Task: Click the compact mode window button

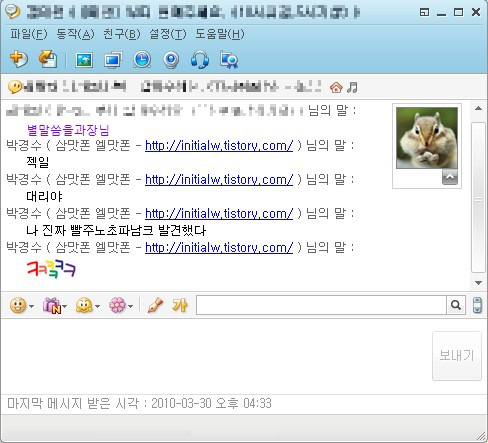Action: tap(424, 13)
